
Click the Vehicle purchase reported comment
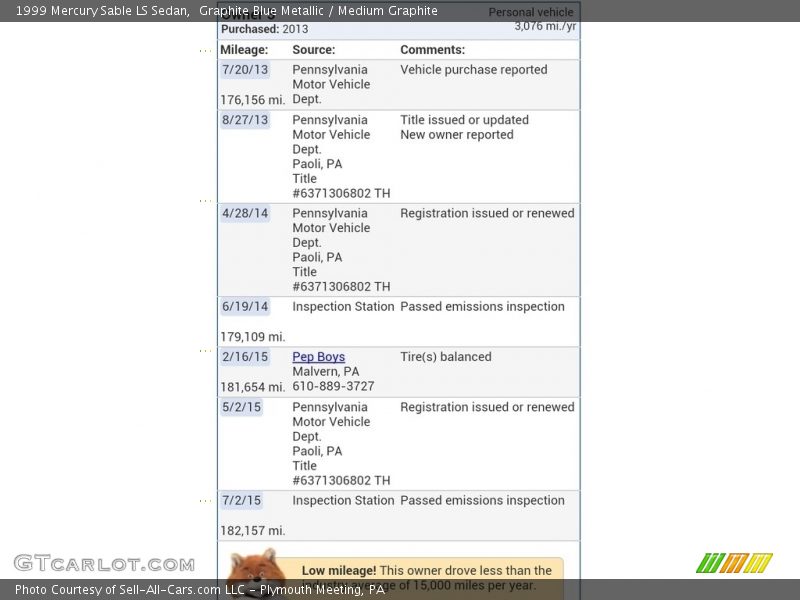[474, 69]
